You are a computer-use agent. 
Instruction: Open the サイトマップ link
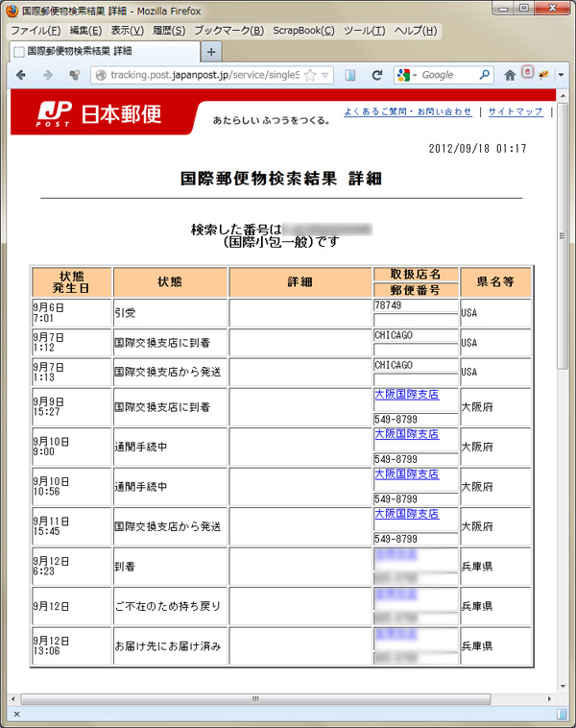516,111
